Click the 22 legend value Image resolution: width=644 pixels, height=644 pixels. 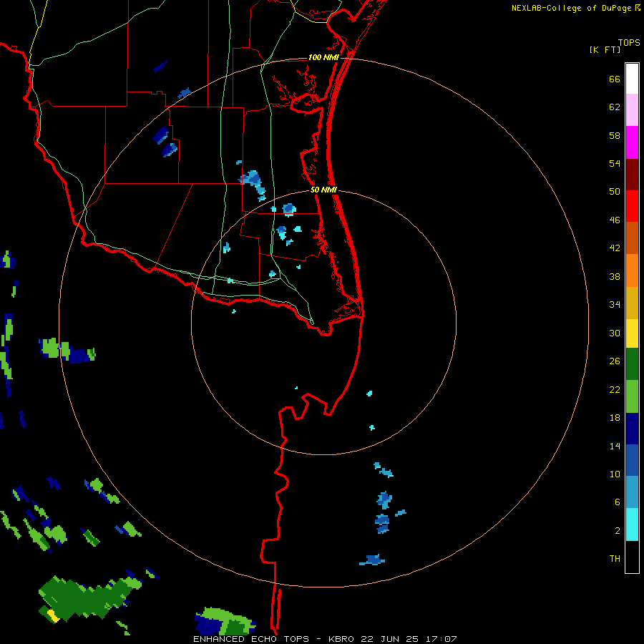[x=615, y=390]
